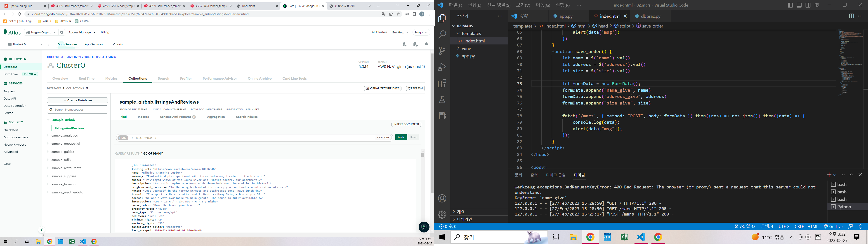Switch to the Aggregation tab in Atlas

(x=216, y=117)
